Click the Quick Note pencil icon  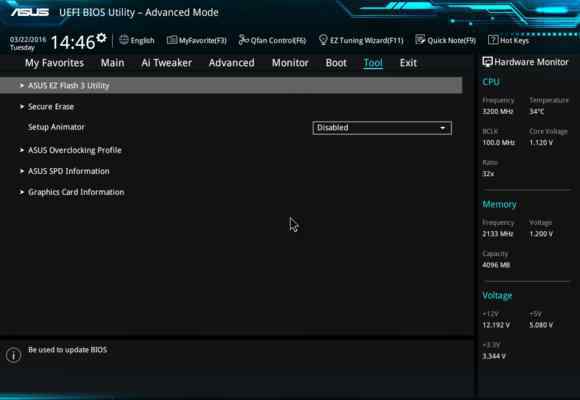[x=420, y=40]
